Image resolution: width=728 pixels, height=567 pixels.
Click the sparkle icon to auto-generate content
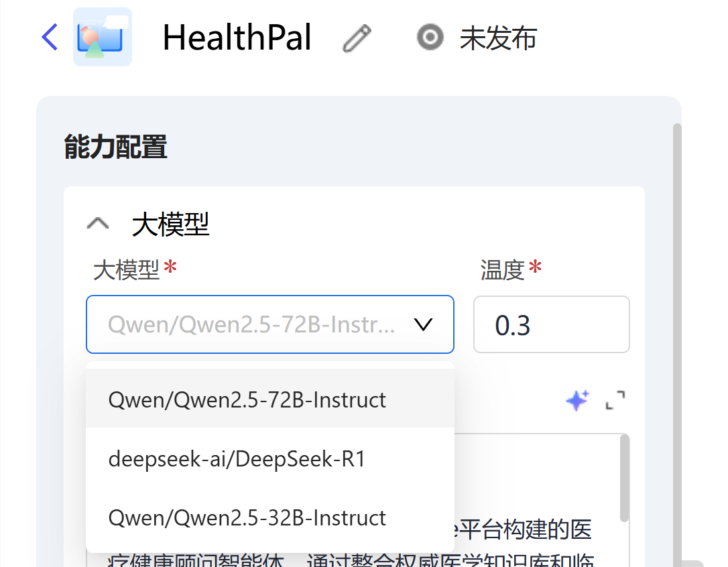[x=577, y=400]
